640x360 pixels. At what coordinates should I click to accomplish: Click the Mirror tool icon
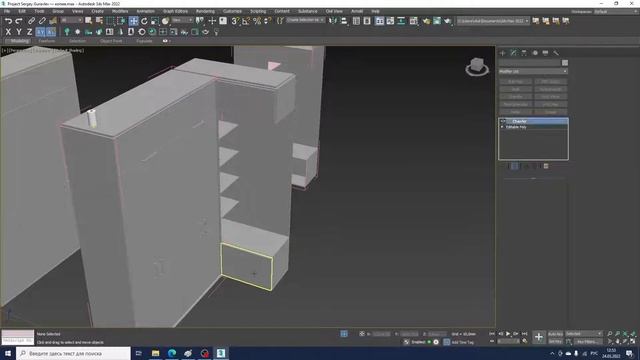(333, 21)
